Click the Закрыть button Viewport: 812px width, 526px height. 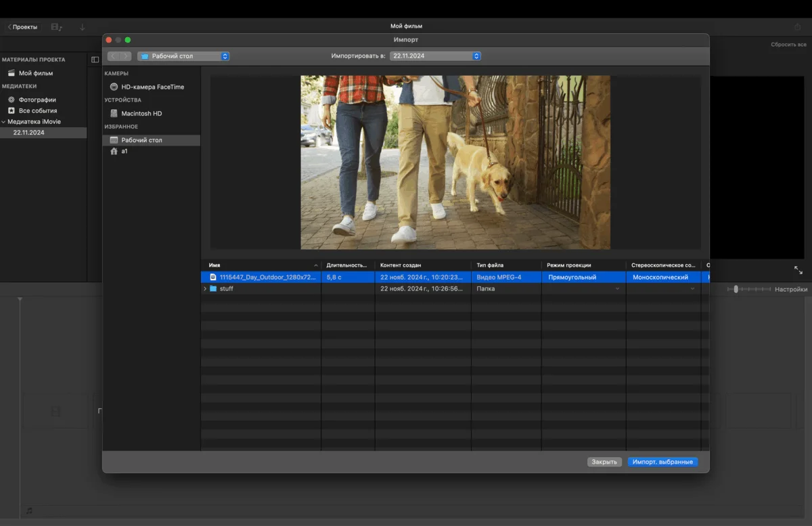tap(604, 462)
